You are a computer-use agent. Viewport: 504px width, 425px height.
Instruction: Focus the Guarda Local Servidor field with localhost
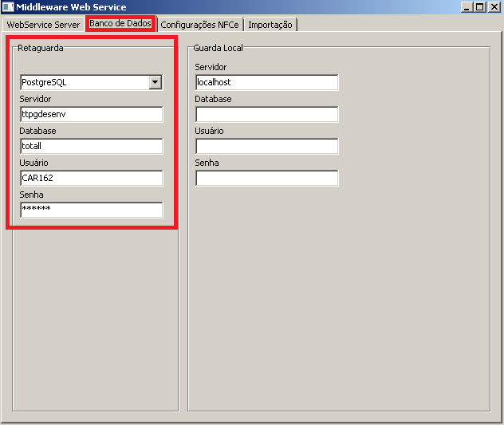click(266, 82)
